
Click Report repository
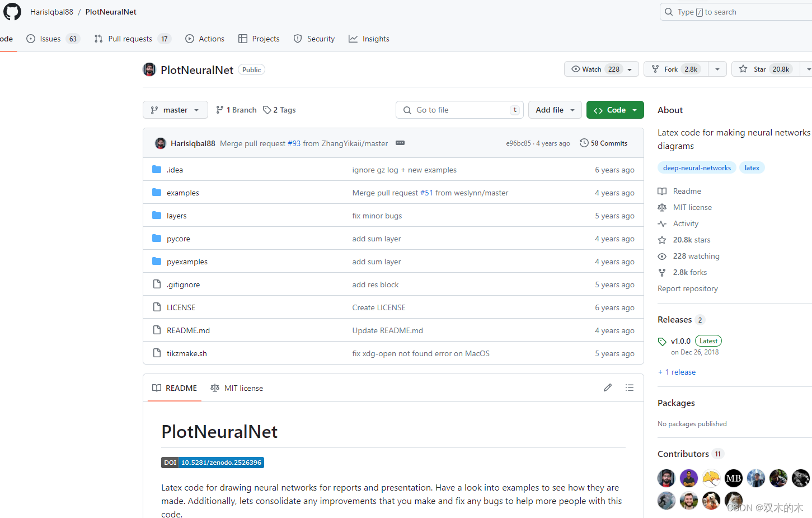click(688, 288)
